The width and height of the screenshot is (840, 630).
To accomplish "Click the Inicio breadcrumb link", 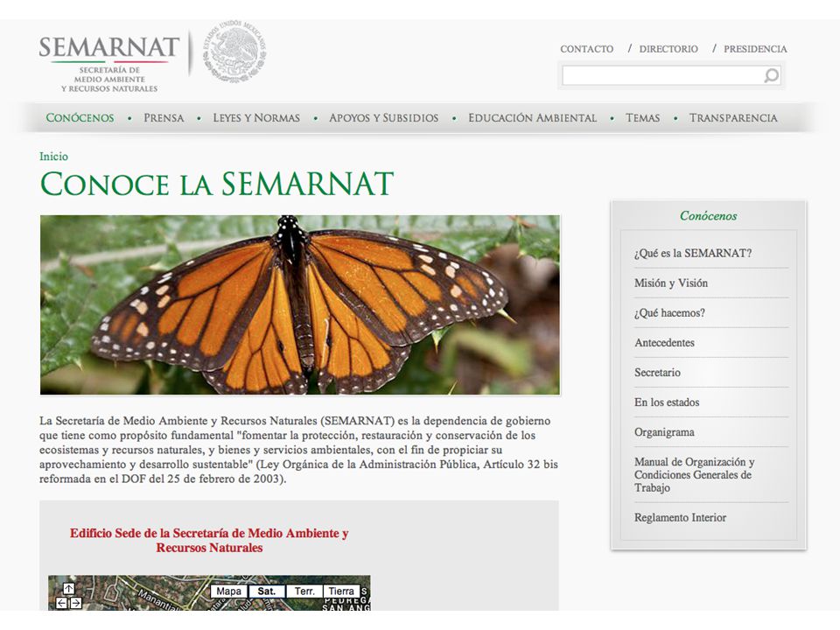I will point(53,157).
